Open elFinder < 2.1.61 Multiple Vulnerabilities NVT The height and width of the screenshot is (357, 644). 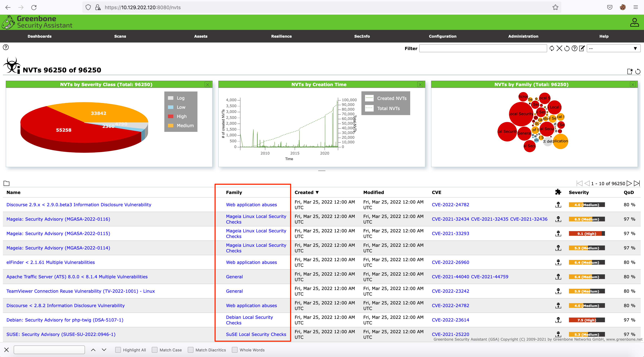point(51,262)
